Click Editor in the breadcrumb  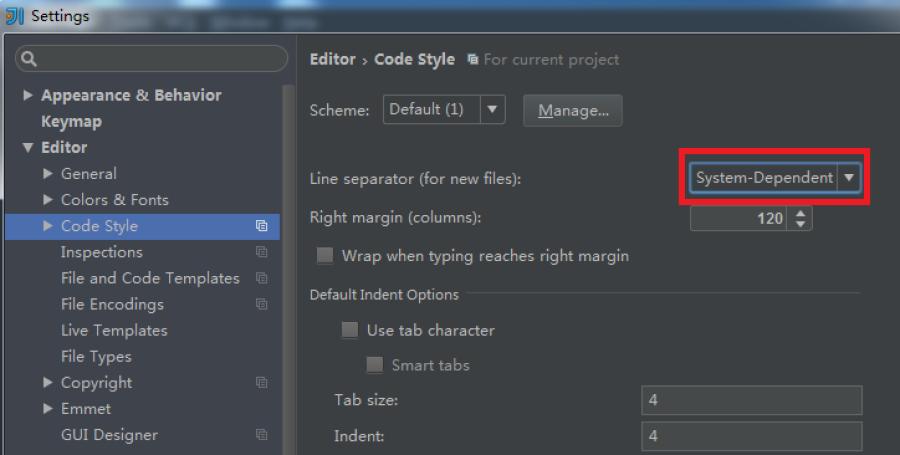click(x=332, y=59)
